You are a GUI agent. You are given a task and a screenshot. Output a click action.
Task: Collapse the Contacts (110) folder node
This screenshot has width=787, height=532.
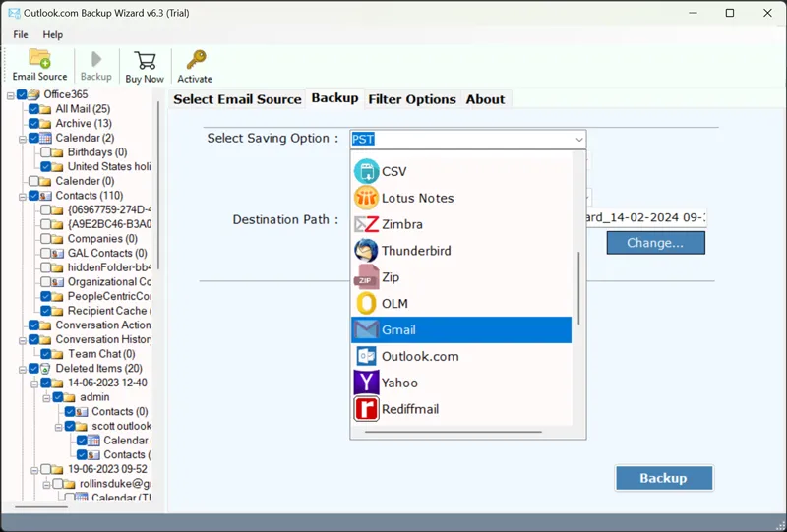(23, 196)
